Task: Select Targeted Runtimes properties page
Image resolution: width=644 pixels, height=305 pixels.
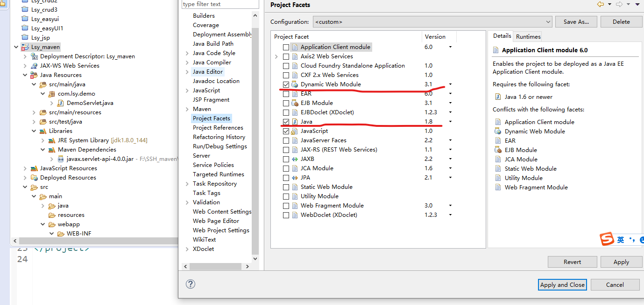Action: click(x=219, y=174)
